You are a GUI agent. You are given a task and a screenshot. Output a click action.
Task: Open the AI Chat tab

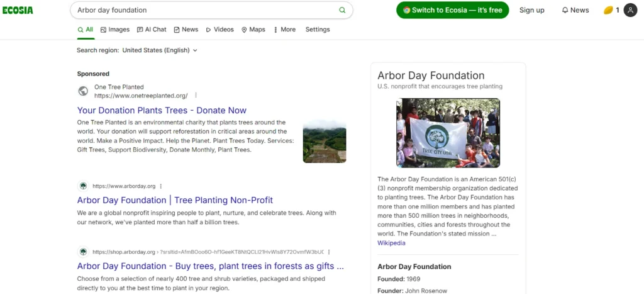coord(152,30)
